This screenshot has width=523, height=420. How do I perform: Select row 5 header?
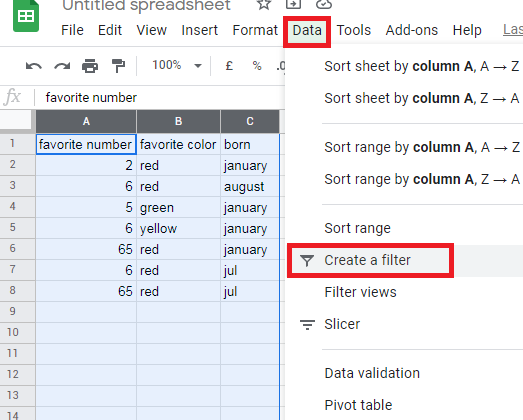click(17, 228)
